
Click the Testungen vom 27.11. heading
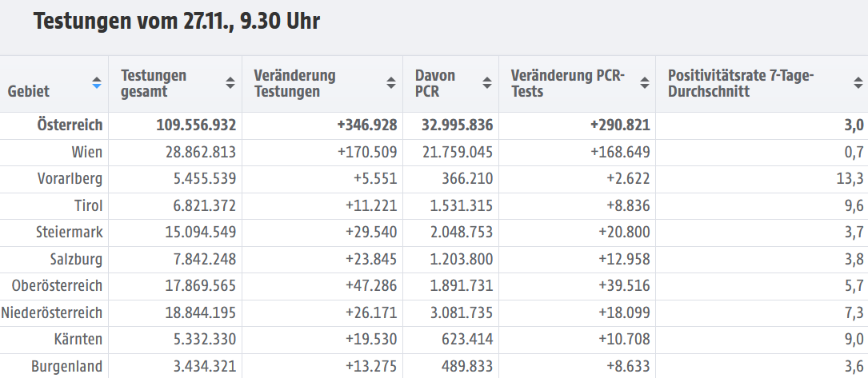click(x=177, y=22)
